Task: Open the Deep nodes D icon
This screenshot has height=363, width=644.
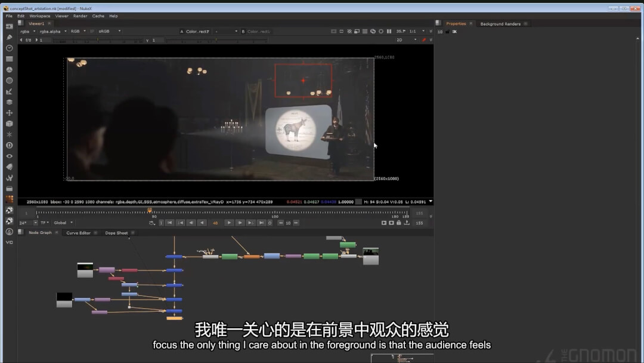Action: [9, 145]
